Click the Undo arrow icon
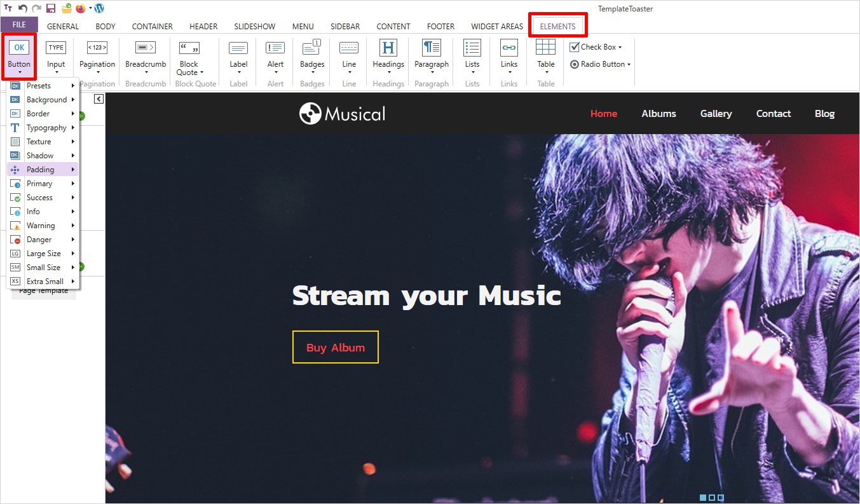This screenshot has width=860, height=504. pos(23,8)
